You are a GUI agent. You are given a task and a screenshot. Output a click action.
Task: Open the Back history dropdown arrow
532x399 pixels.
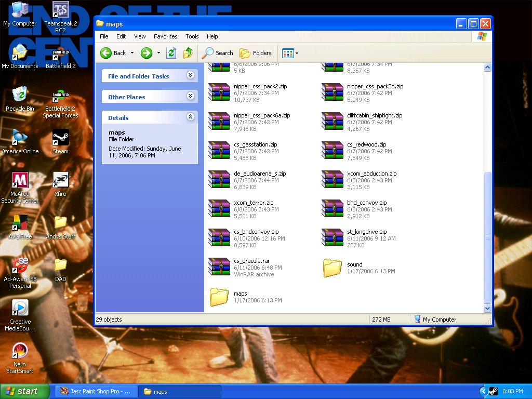point(132,53)
